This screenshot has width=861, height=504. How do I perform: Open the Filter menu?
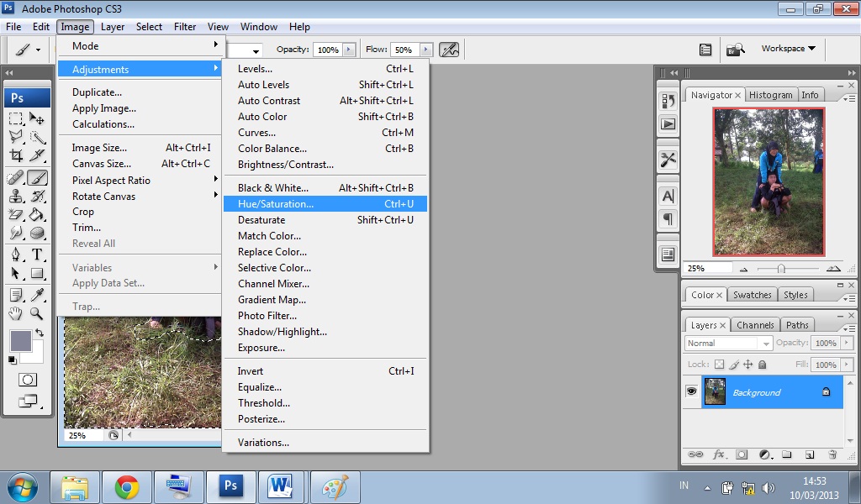pos(185,27)
